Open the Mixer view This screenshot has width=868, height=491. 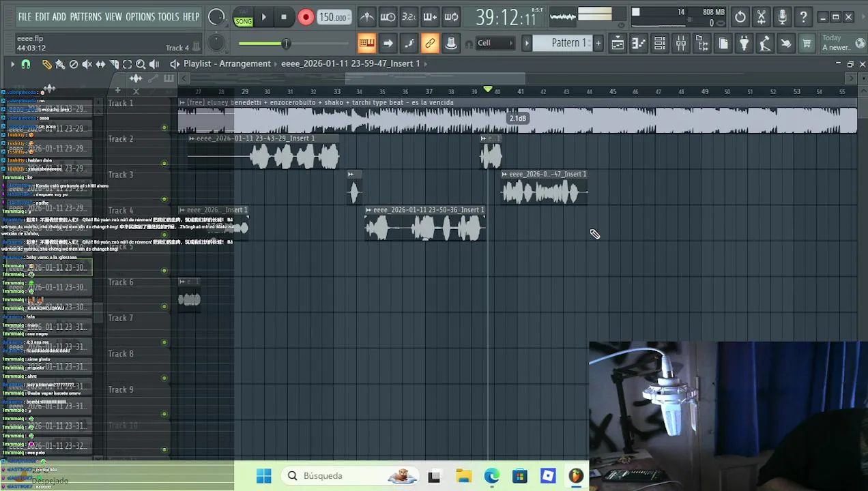click(681, 44)
